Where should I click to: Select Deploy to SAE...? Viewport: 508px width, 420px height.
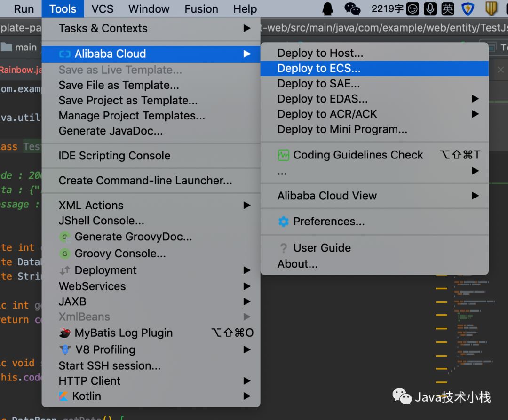[x=374, y=84]
